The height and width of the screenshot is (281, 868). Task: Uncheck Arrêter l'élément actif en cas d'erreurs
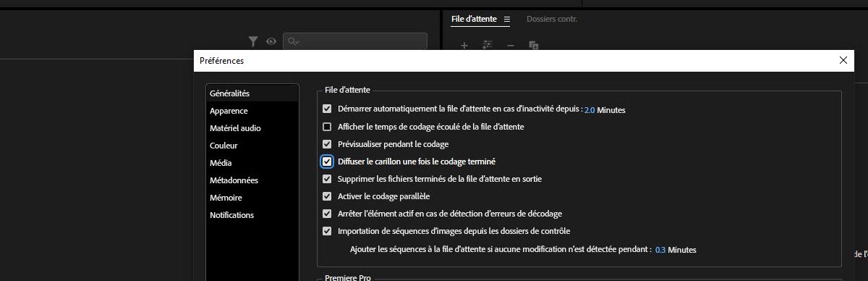coord(327,214)
